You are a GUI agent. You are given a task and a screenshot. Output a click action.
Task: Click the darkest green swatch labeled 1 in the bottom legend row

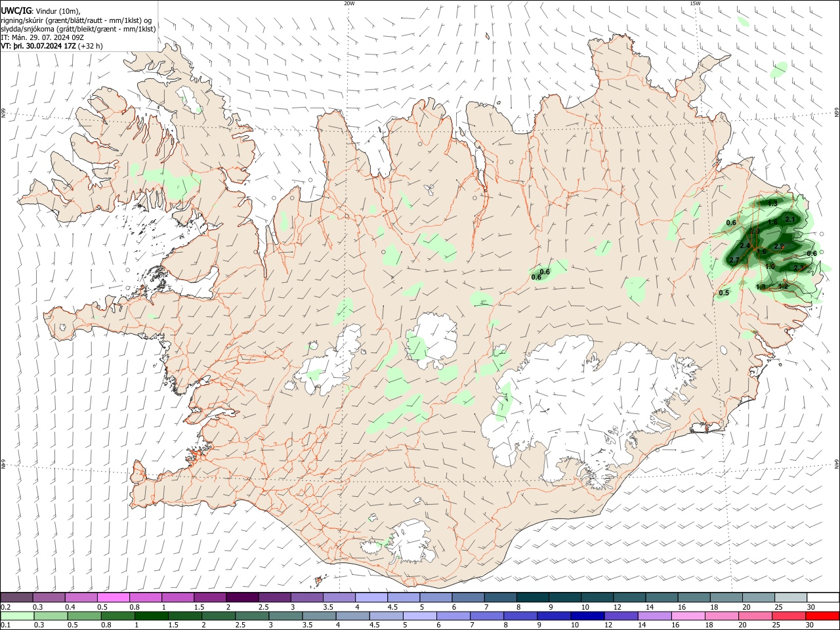pyautogui.click(x=151, y=616)
